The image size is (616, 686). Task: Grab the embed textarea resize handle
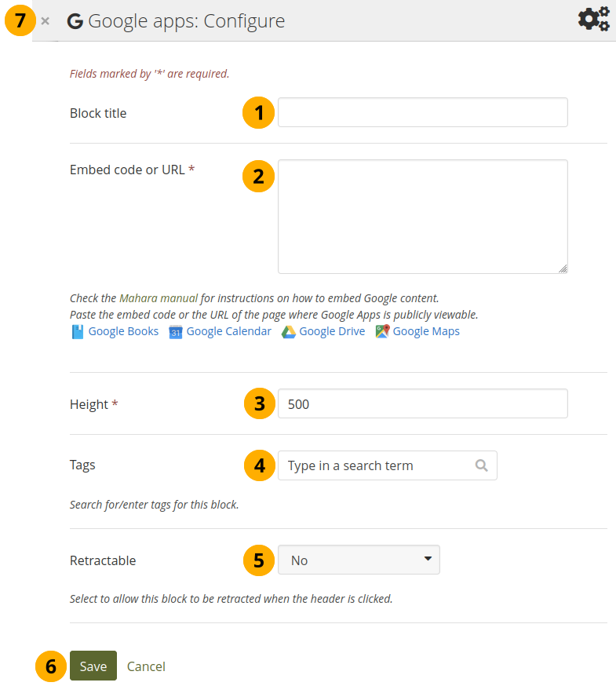pyautogui.click(x=563, y=268)
